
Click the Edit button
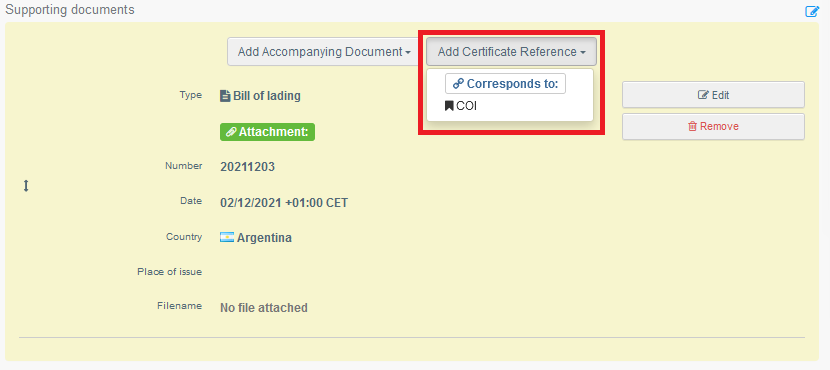click(x=714, y=95)
